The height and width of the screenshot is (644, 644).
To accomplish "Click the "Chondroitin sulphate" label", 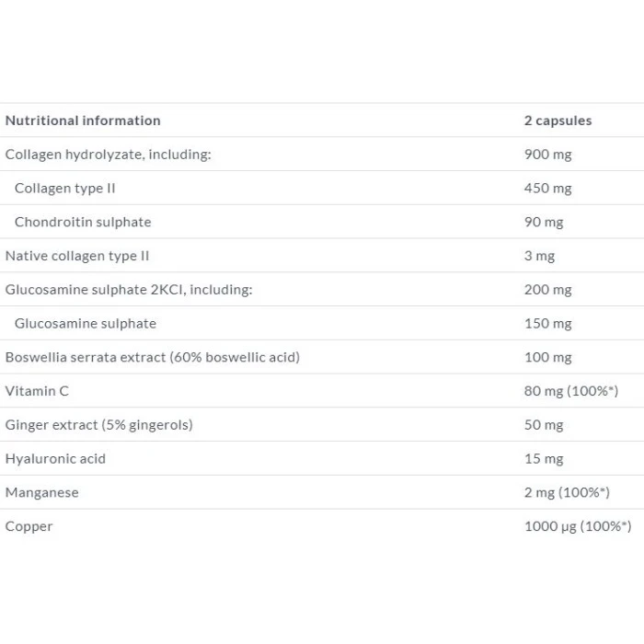I will [x=83, y=222].
